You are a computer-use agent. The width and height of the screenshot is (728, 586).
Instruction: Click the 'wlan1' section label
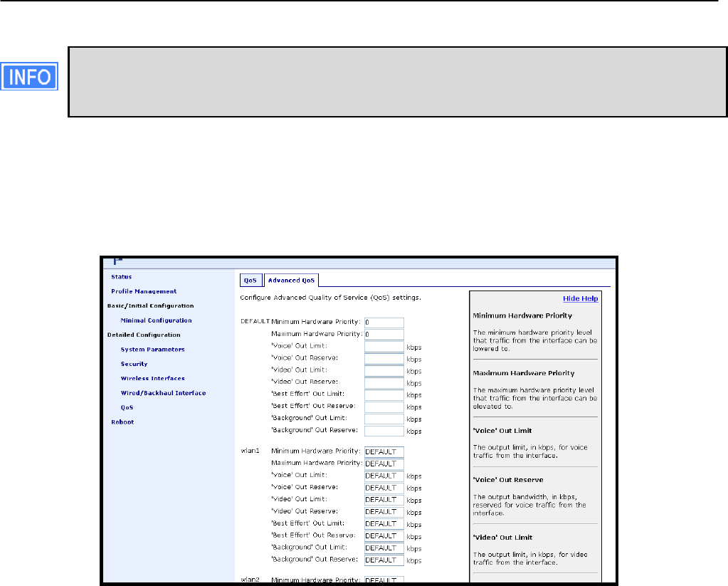coord(250,451)
